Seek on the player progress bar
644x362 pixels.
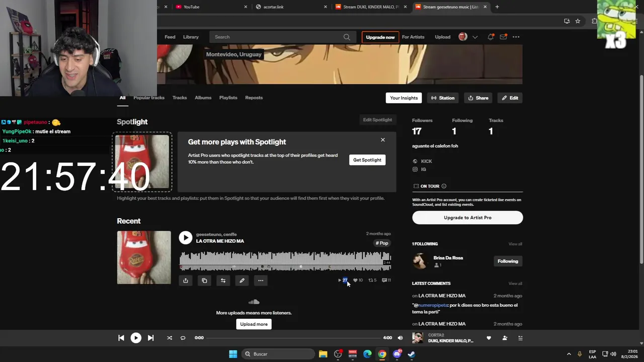pyautogui.click(x=294, y=338)
